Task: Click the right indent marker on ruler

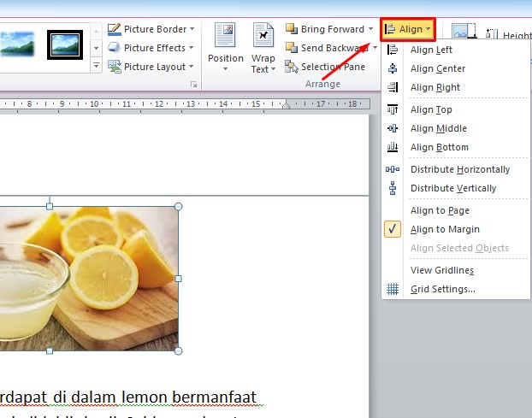Action: point(286,105)
